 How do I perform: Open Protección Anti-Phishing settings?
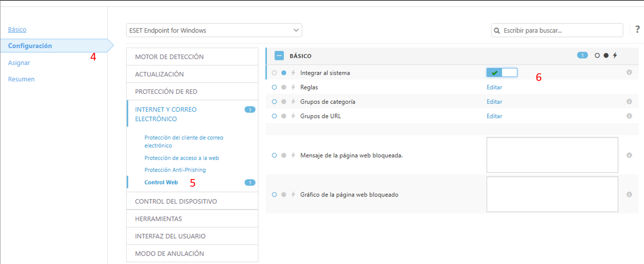[x=175, y=170]
